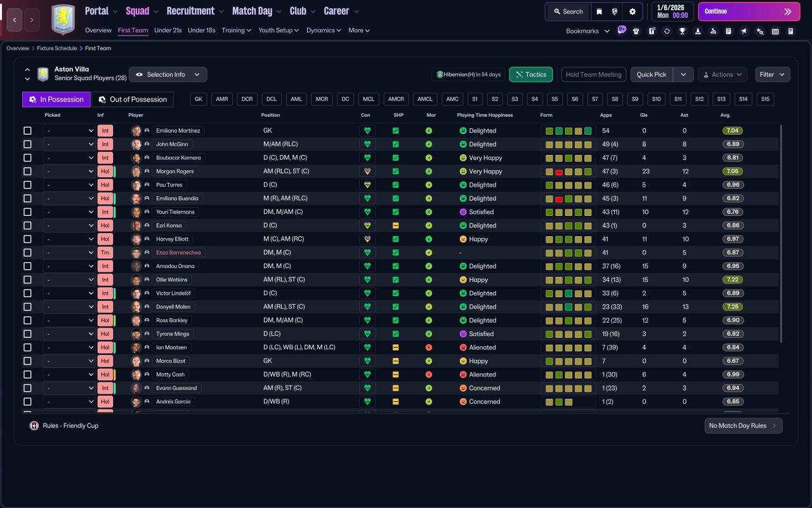This screenshot has width=812, height=508.
Task: Click the Search field in top bar
Action: tap(567, 11)
